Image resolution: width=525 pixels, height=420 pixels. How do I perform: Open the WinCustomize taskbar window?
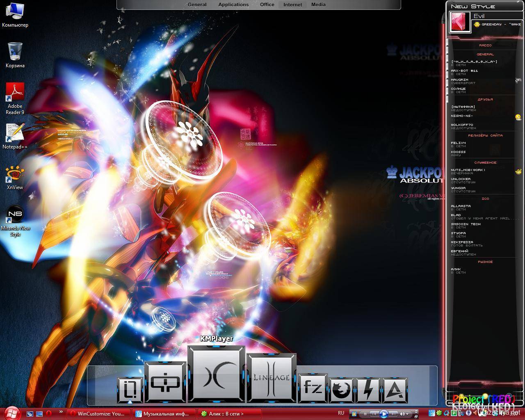pos(100,413)
